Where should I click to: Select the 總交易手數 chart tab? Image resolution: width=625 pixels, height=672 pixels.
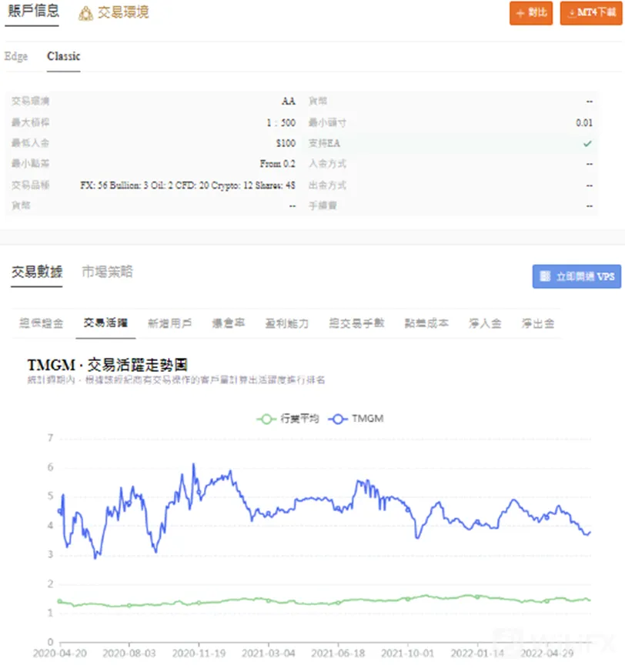356,323
